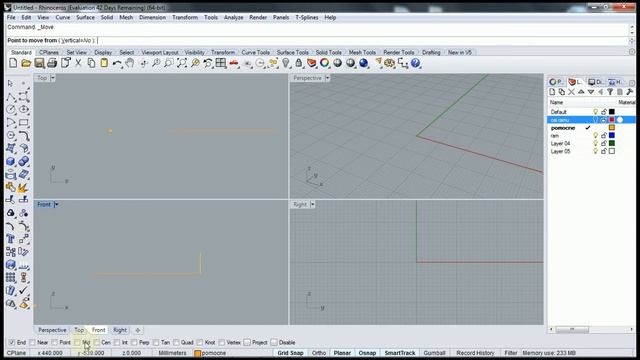Click the Print icon in toolbar
640x360 pixels.
[x=52, y=63]
